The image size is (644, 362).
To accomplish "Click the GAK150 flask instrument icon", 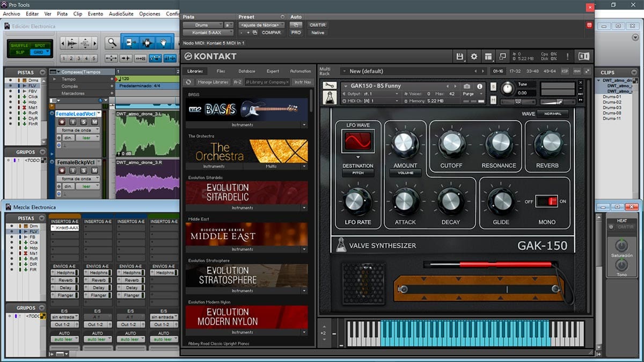I will coord(330,98).
